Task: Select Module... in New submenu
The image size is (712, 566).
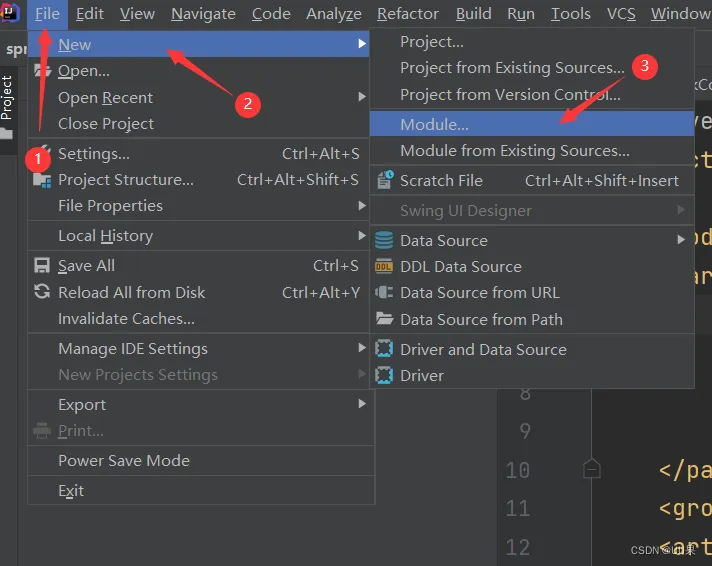Action: pyautogui.click(x=532, y=124)
